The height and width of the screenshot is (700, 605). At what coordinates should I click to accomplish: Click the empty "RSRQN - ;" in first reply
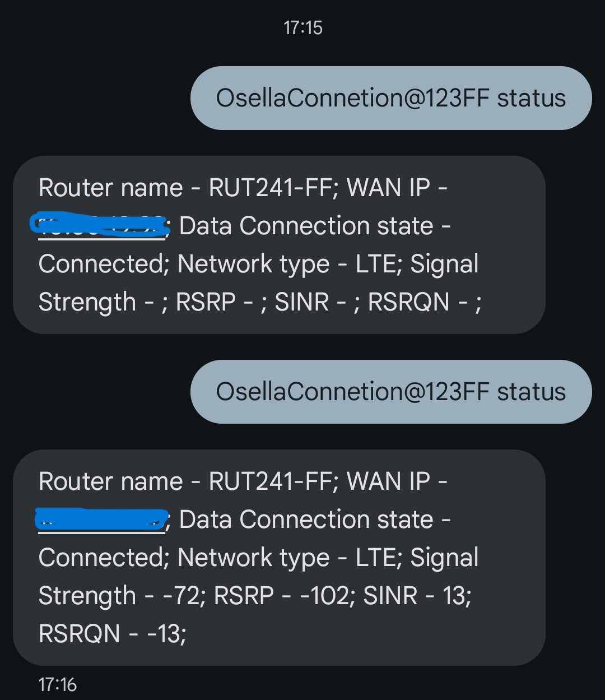[x=424, y=302]
